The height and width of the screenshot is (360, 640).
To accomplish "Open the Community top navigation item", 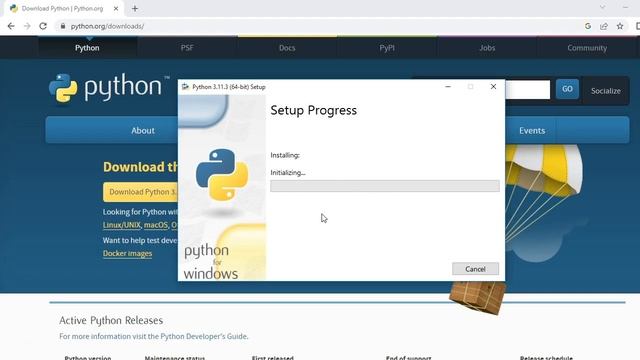I will click(587, 48).
